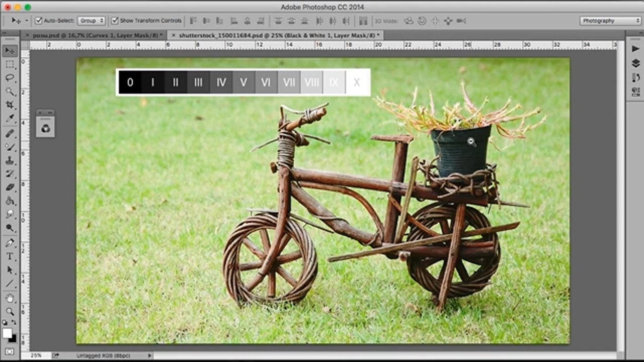
Task: Reset default foreground and background colors
Action: [x=5, y=322]
